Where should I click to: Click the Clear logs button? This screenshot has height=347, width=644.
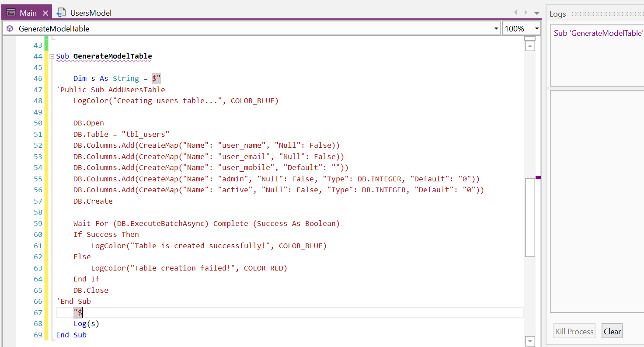(x=612, y=331)
